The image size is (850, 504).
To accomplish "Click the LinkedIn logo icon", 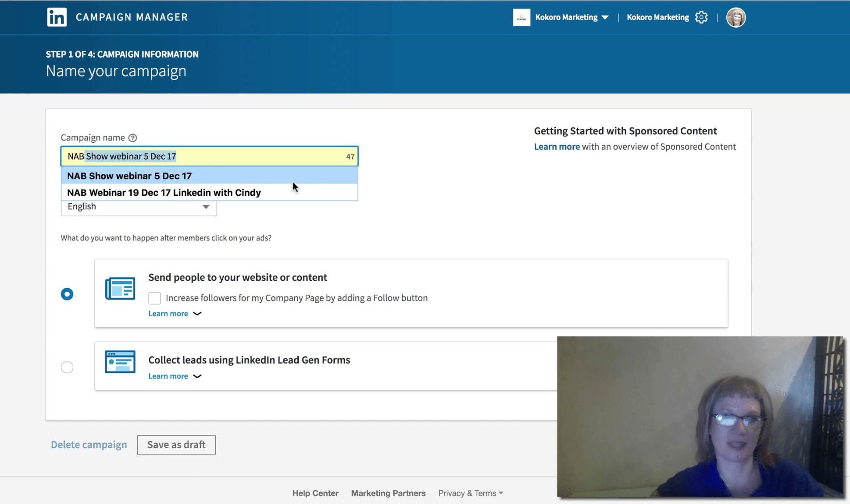I will (57, 17).
